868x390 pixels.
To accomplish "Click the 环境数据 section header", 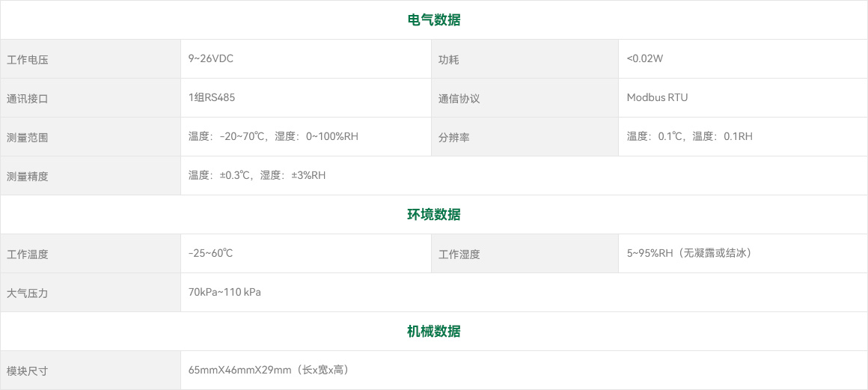I will tap(434, 215).
